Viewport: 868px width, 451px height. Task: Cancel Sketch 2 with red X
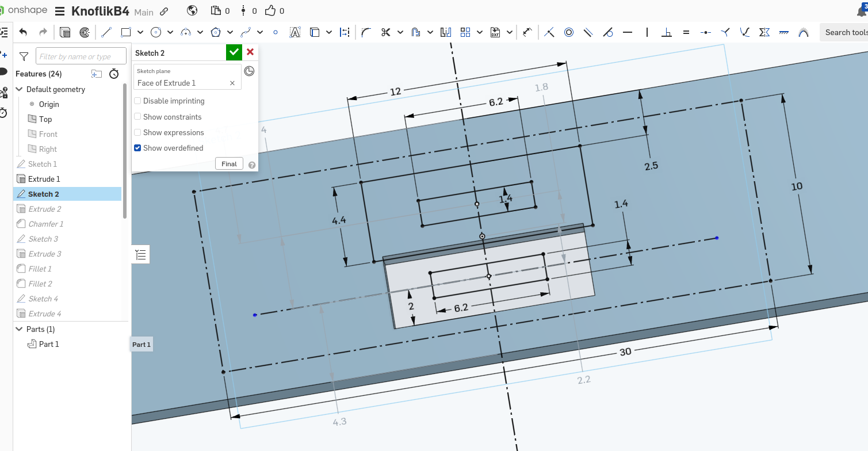pos(250,52)
